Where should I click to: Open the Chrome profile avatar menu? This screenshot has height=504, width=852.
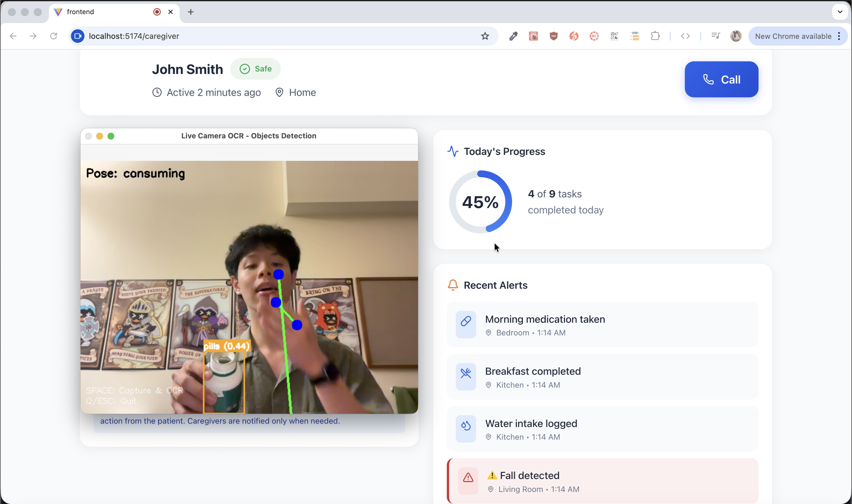(x=735, y=36)
